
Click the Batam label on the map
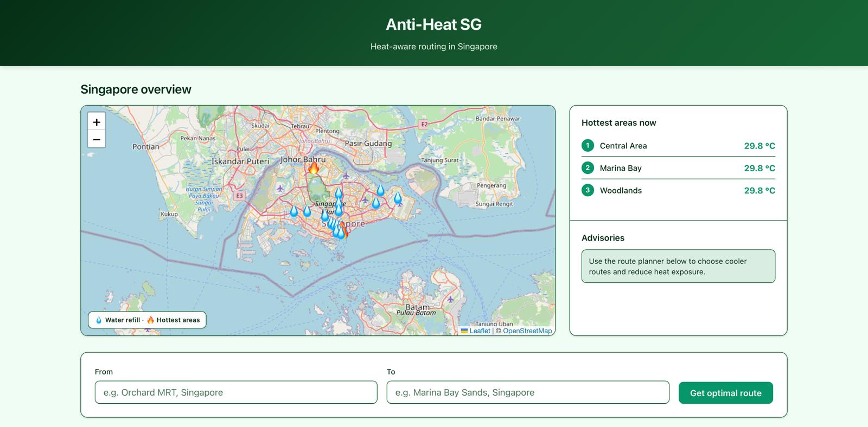(417, 307)
